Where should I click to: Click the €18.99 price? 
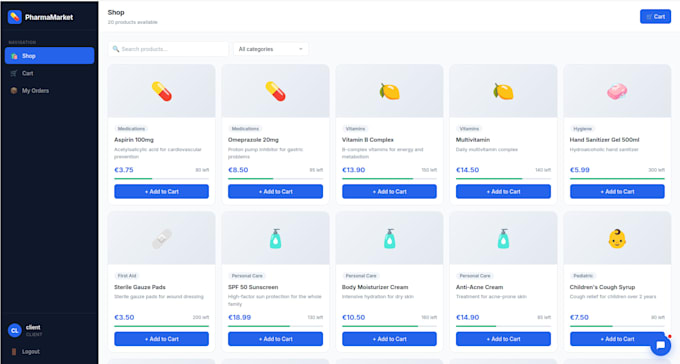pos(239,318)
